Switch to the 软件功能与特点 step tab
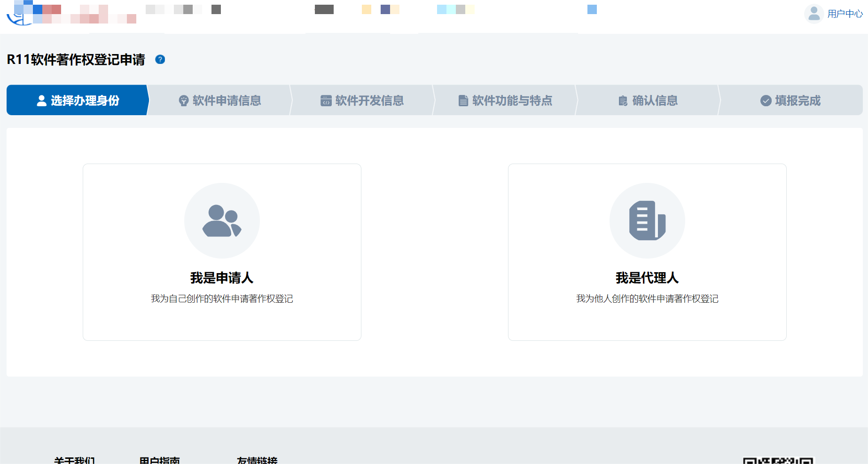Image resolution: width=868 pixels, height=464 pixels. click(x=512, y=100)
